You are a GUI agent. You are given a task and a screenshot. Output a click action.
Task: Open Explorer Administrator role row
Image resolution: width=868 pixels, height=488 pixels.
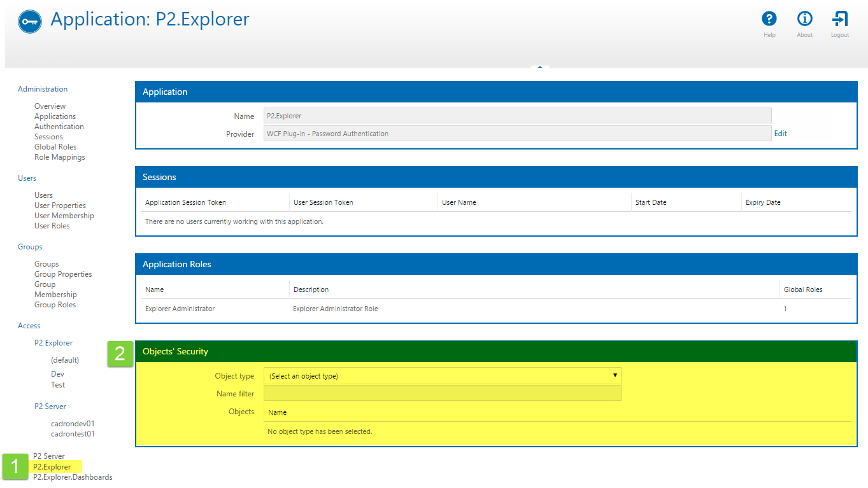tap(180, 309)
